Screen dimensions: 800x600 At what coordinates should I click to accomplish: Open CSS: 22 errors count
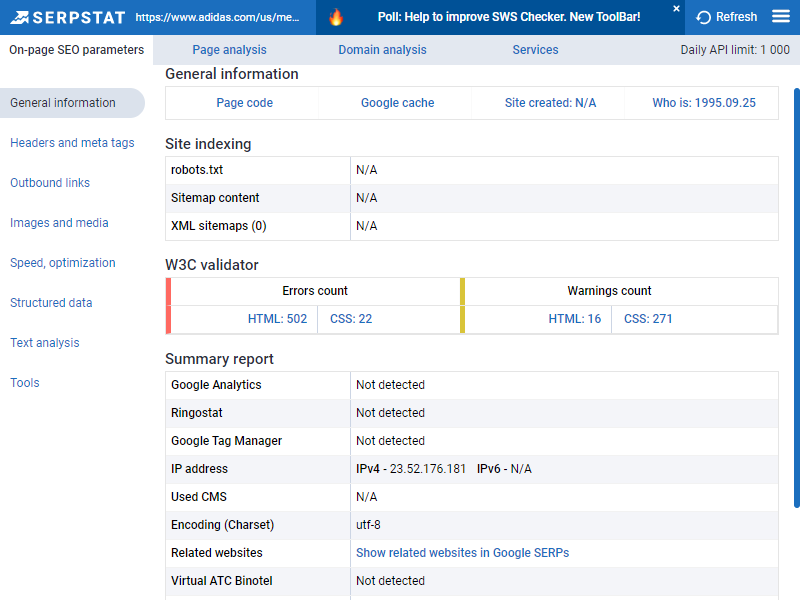coord(351,319)
